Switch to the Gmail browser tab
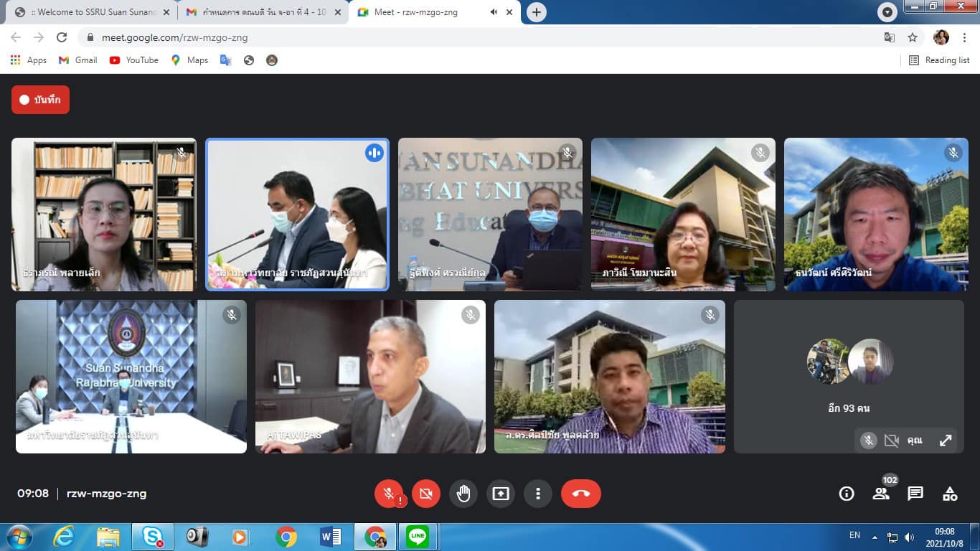 click(x=258, y=12)
